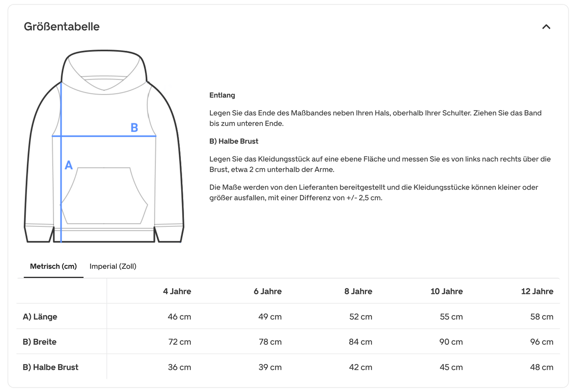
Task: Click the 42 cm half chest value
Action: tap(360, 367)
